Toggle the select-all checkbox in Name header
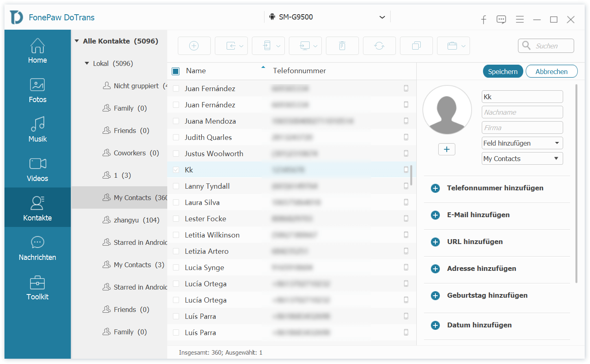Image resolution: width=590 pixels, height=364 pixels. click(x=176, y=71)
